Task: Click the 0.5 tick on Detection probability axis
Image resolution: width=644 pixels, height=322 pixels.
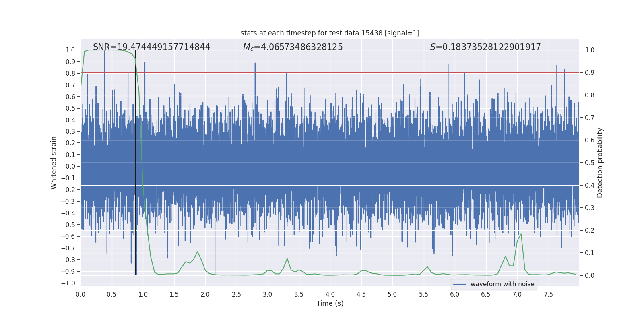Action: (589, 163)
